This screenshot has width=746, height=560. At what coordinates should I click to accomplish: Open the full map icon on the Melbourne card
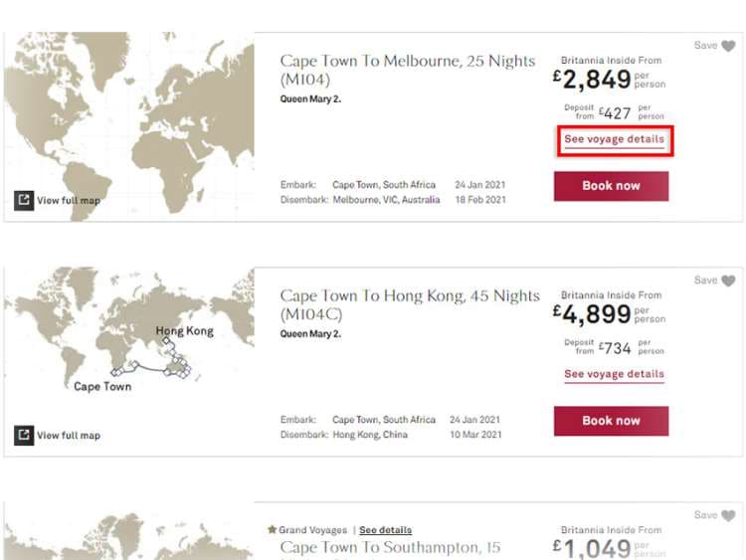tap(24, 200)
